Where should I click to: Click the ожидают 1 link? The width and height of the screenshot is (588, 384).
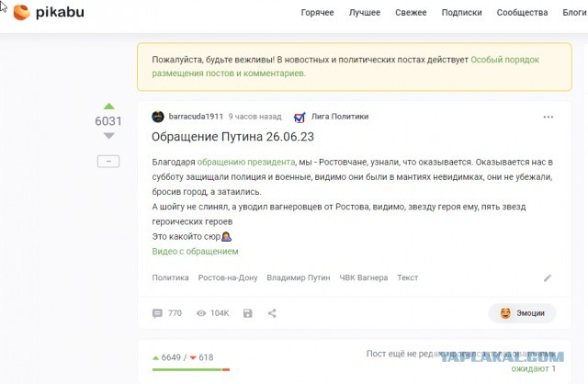point(533,368)
